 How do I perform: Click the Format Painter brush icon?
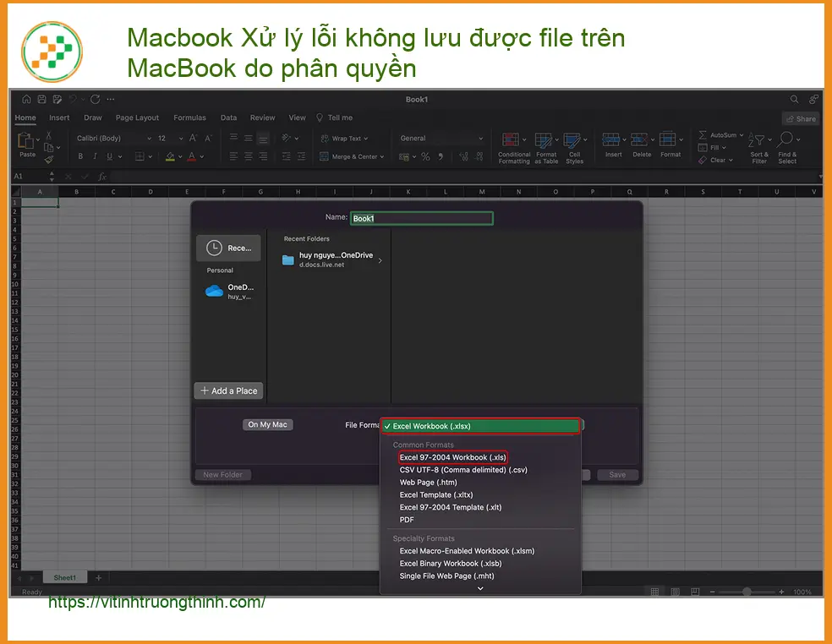point(49,159)
